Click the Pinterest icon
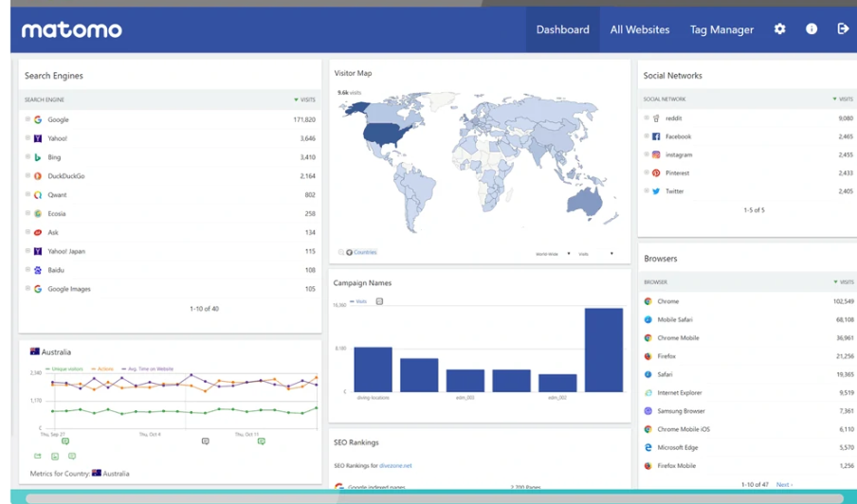This screenshot has height=504, width=857. 656,173
